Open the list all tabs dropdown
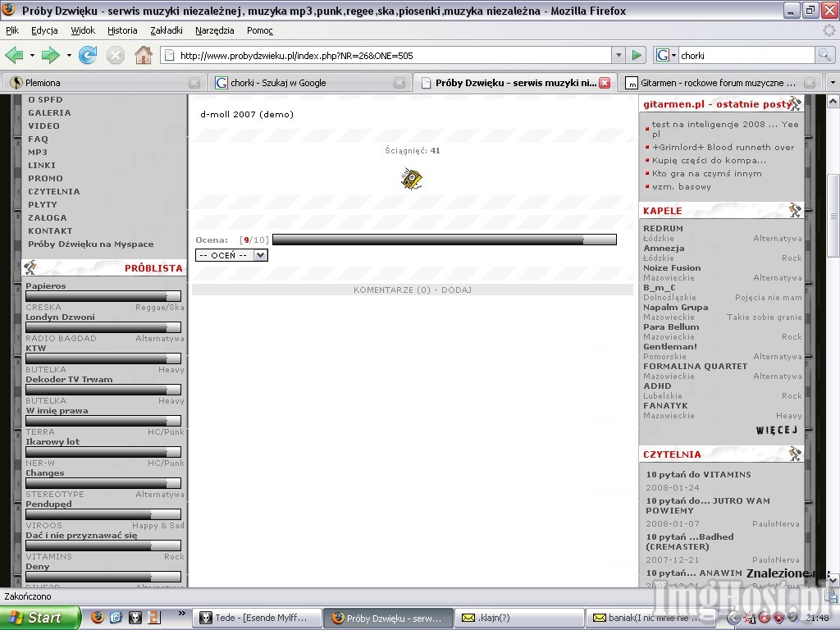The width and height of the screenshot is (840, 630). click(x=833, y=83)
